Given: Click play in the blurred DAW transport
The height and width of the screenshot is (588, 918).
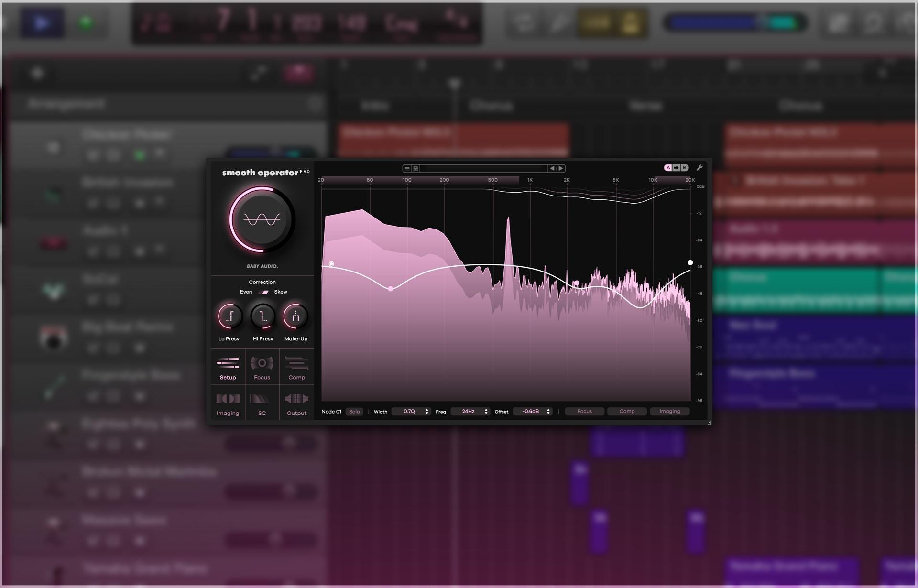Looking at the screenshot, I should 42,23.
